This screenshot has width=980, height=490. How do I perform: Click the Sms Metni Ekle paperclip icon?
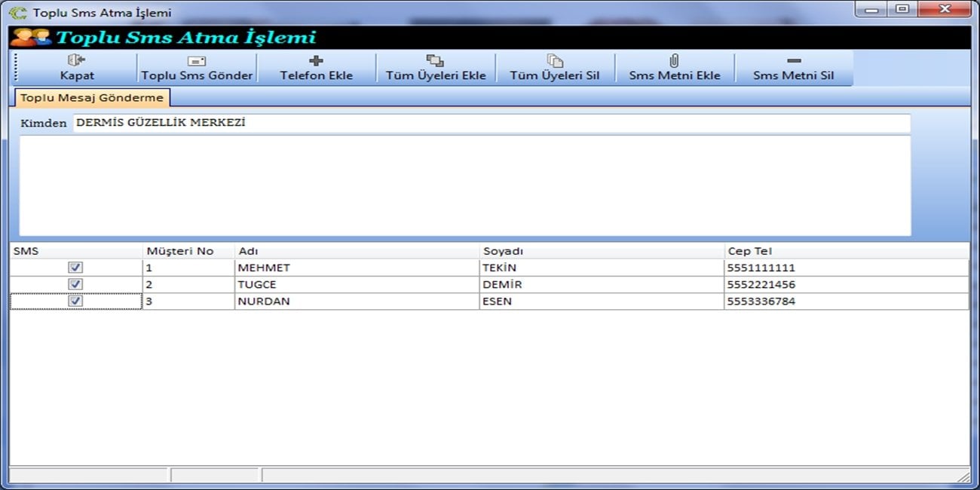(x=675, y=60)
